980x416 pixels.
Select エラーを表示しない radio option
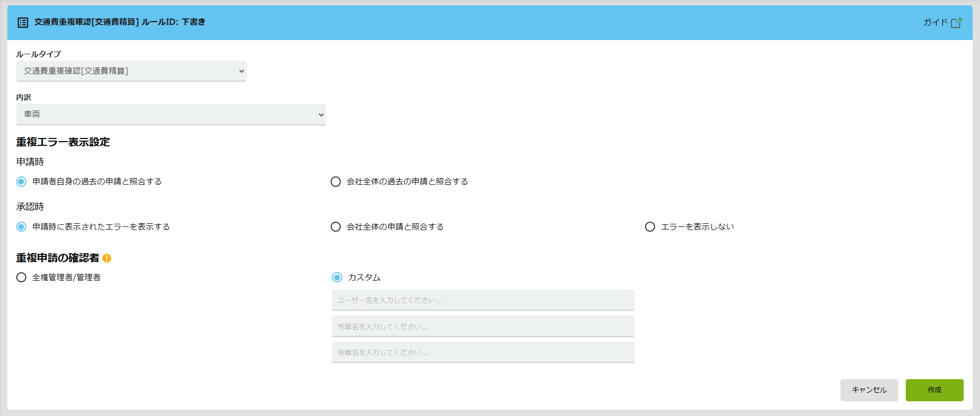650,227
